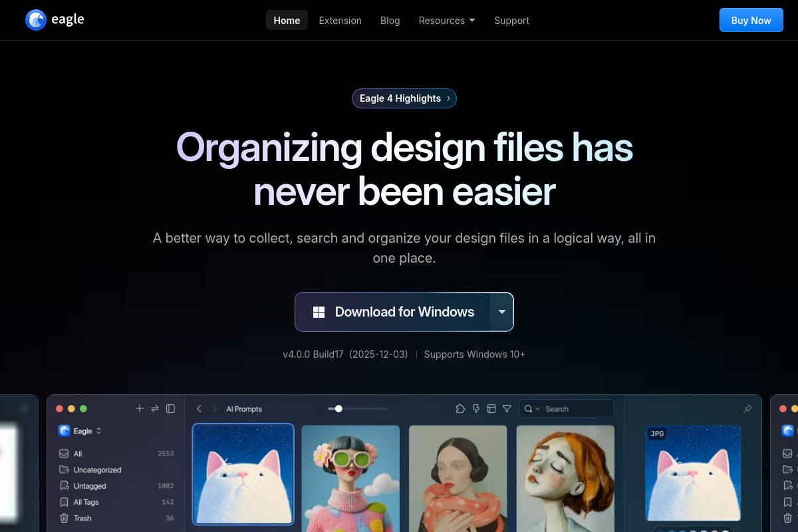Click the AI Prompts folder title
This screenshot has height=532, width=798.
244,409
